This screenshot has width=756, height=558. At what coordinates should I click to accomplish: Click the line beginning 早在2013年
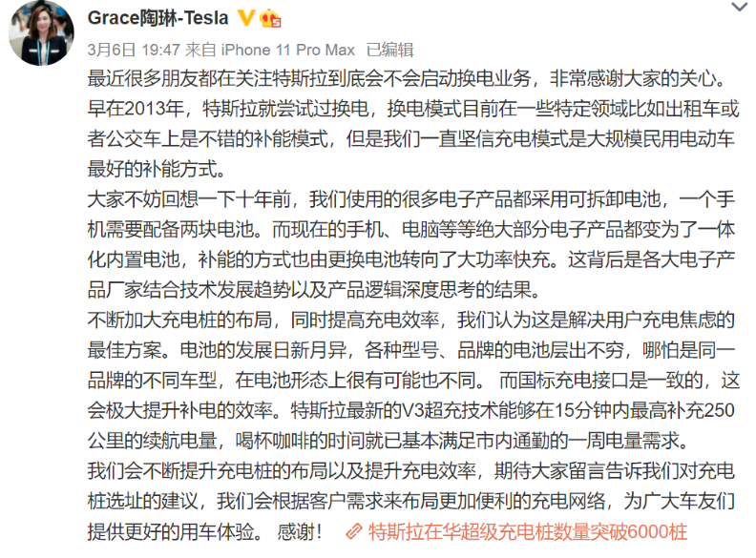[x=412, y=109]
